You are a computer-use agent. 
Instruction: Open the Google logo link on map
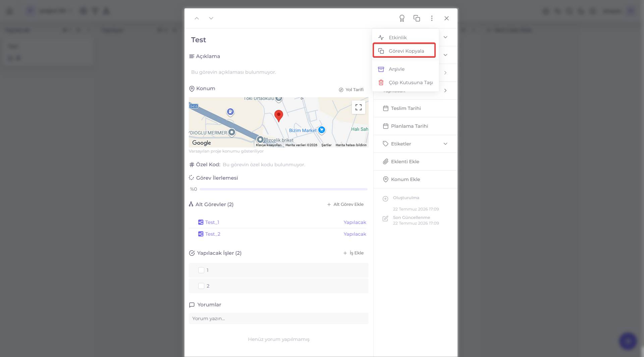[202, 143]
